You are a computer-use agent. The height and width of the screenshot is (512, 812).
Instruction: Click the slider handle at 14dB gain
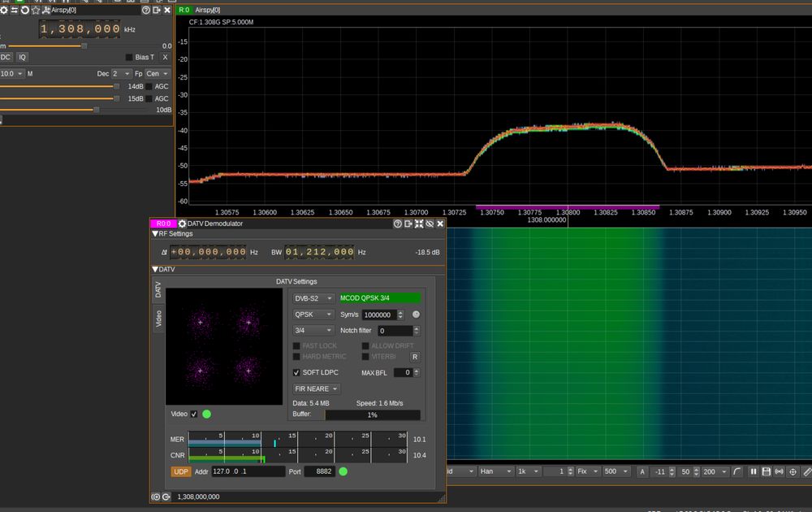(x=116, y=86)
